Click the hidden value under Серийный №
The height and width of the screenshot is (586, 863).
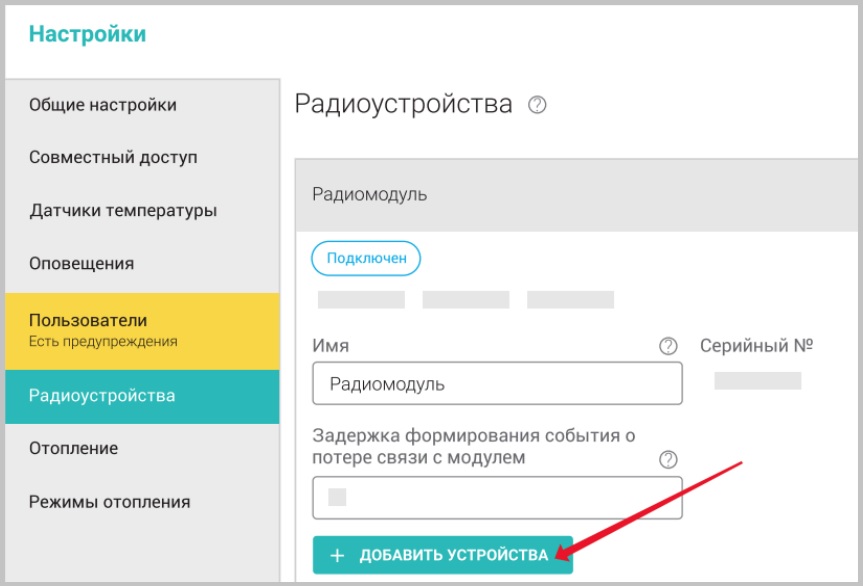tap(757, 381)
